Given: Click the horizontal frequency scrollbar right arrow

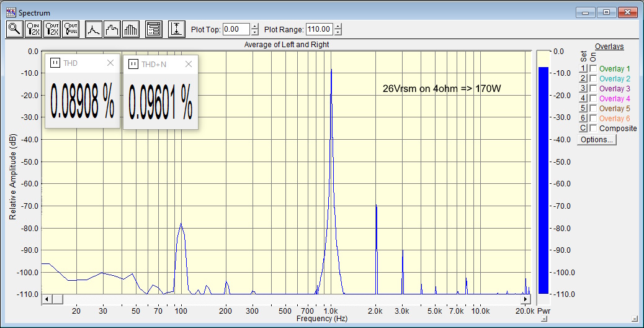Looking at the screenshot, I should [x=525, y=299].
